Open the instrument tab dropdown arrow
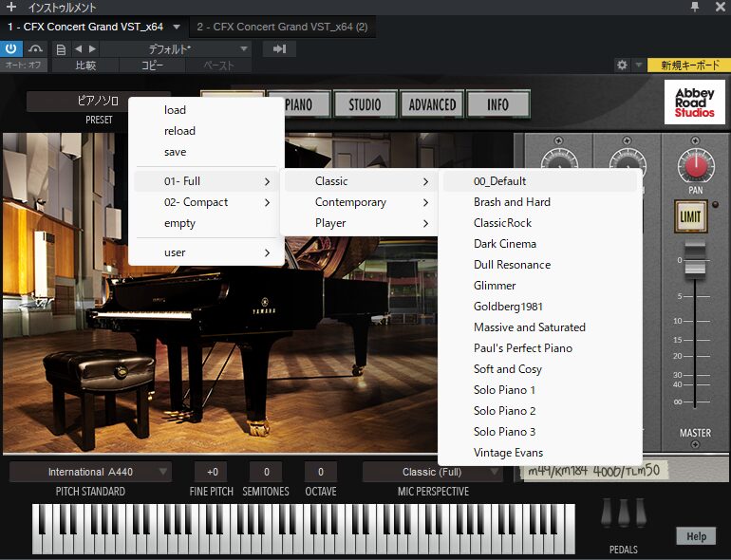This screenshot has height=560, width=731. point(177,27)
